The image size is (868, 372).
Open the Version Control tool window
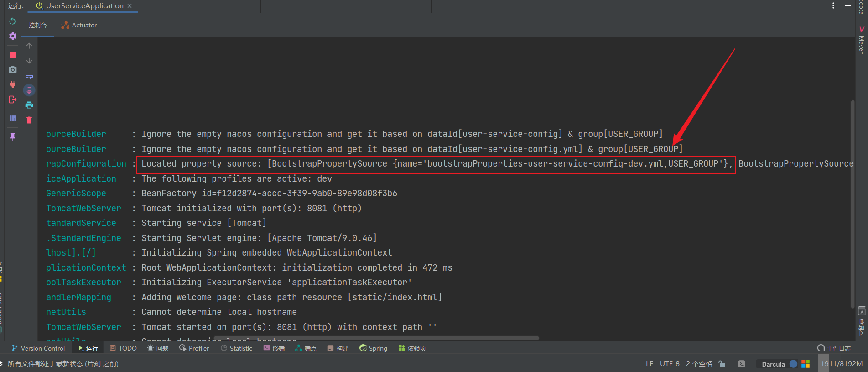click(x=38, y=348)
